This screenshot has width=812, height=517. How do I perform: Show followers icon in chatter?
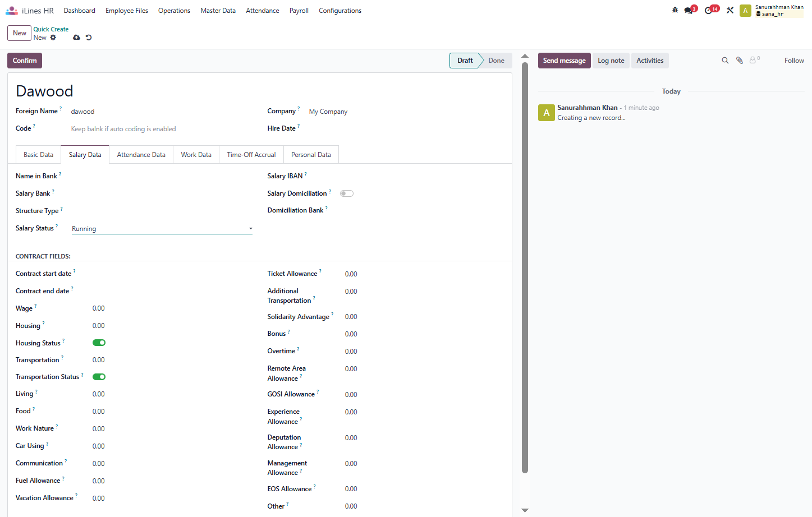755,60
